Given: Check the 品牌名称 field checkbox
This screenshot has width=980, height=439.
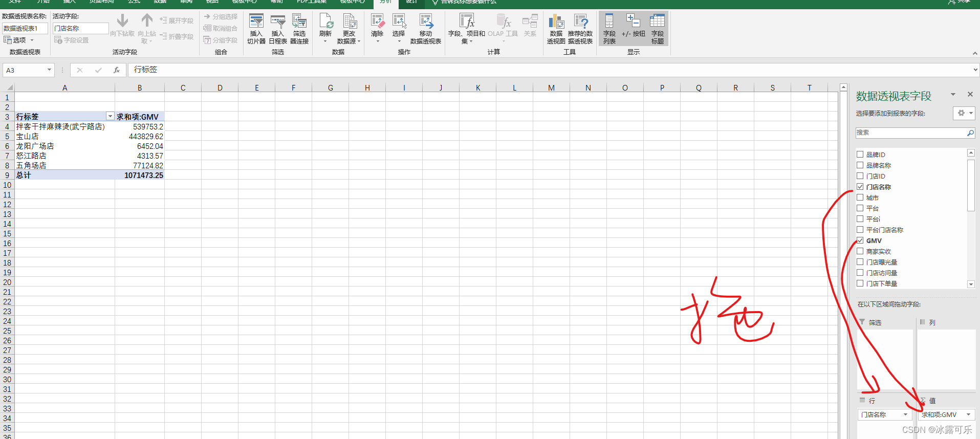Looking at the screenshot, I should coord(860,165).
